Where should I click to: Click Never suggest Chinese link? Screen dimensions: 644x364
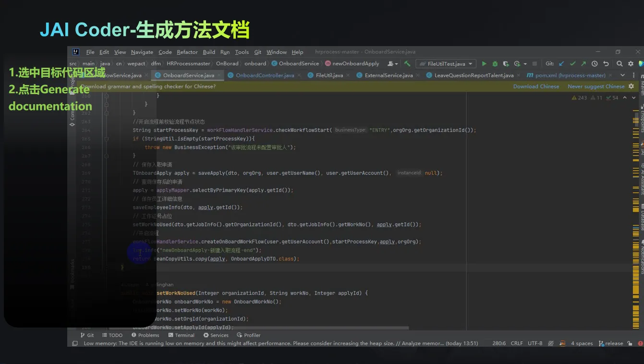pos(596,86)
